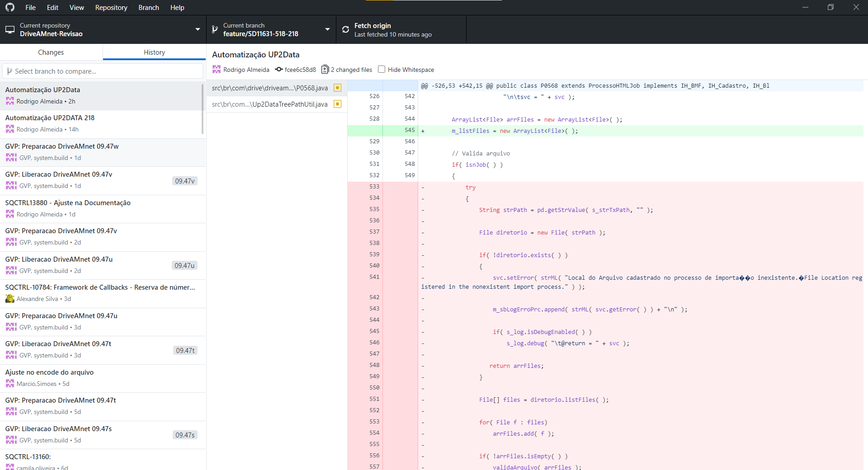Open the File menu

(x=31, y=8)
